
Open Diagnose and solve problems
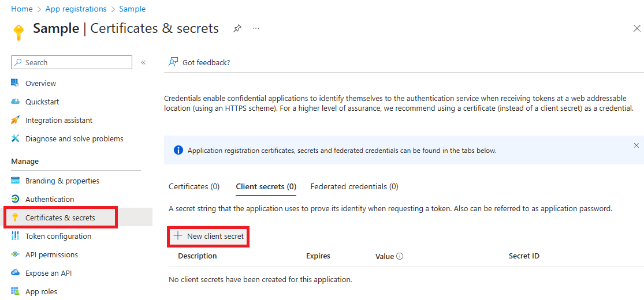(x=67, y=138)
